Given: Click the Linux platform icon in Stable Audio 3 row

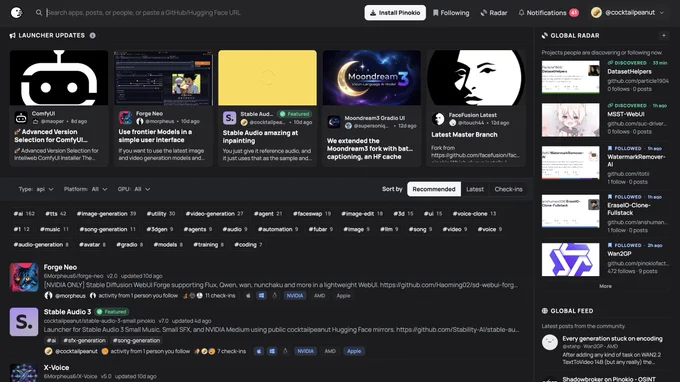Looking at the screenshot, I should click(285, 351).
